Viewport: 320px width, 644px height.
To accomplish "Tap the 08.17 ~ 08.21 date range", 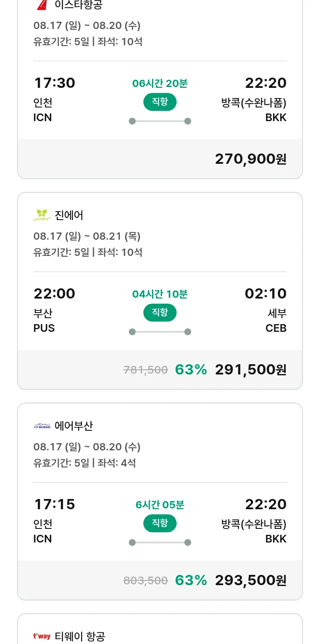I will pos(87,236).
